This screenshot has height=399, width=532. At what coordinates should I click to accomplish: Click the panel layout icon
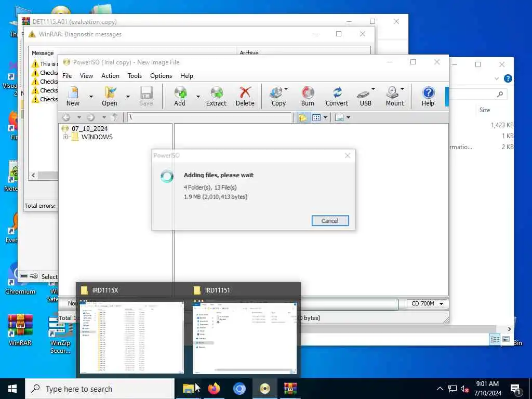point(339,117)
